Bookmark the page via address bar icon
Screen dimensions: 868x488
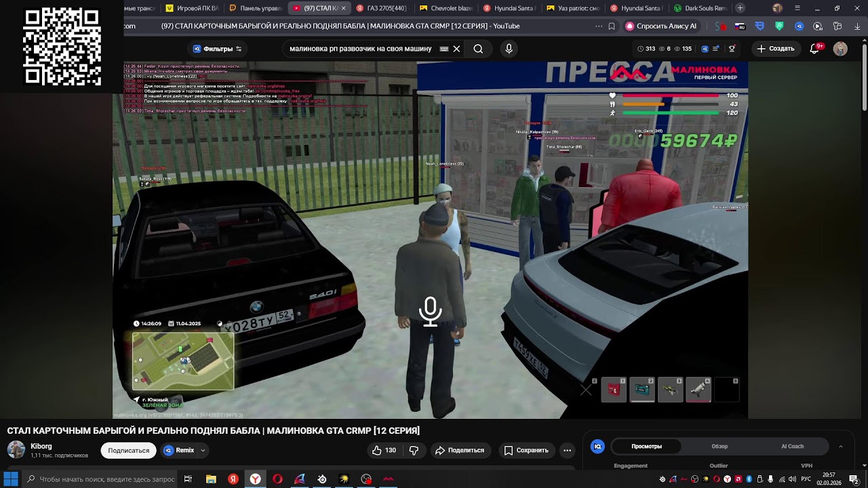tap(612, 26)
